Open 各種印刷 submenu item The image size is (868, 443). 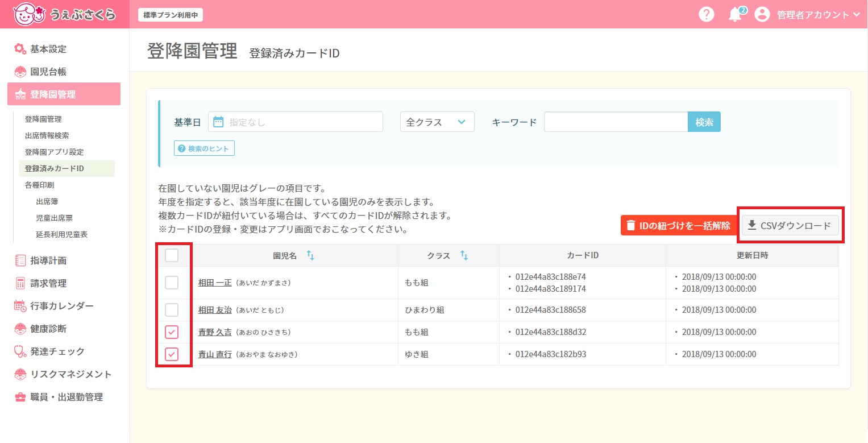(40, 185)
